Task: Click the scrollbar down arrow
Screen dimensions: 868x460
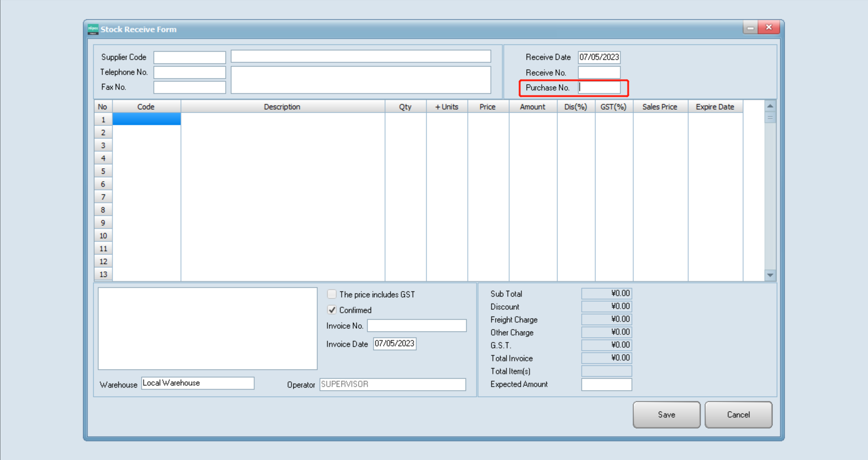Action: point(770,275)
